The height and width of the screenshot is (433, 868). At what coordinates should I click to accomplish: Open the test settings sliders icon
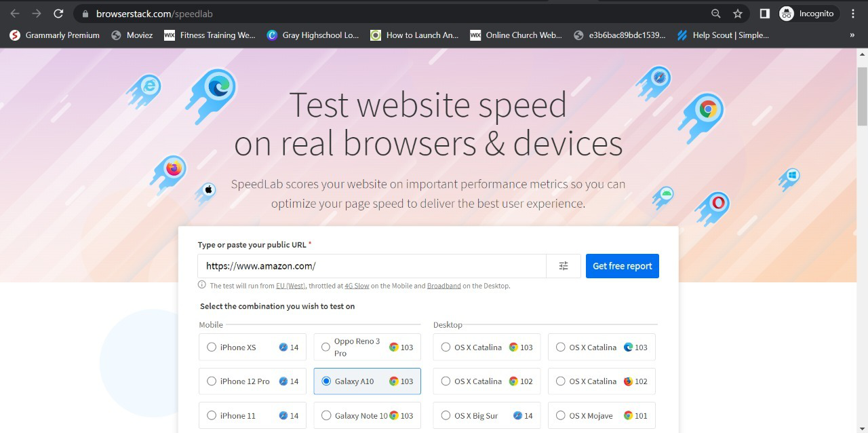564,266
